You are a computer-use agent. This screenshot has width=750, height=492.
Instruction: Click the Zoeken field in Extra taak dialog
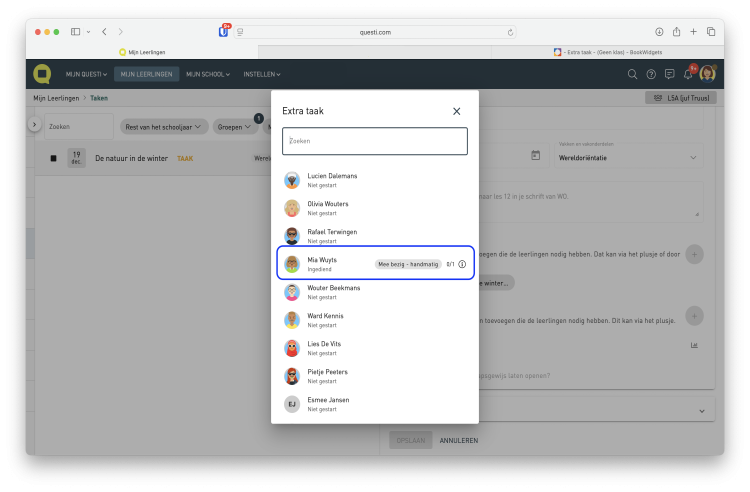tap(375, 141)
